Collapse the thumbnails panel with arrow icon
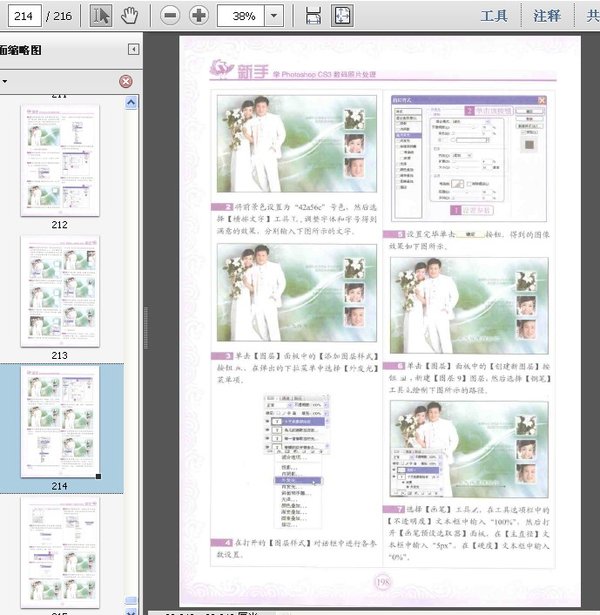Image resolution: width=600 pixels, height=615 pixels. (x=133, y=49)
